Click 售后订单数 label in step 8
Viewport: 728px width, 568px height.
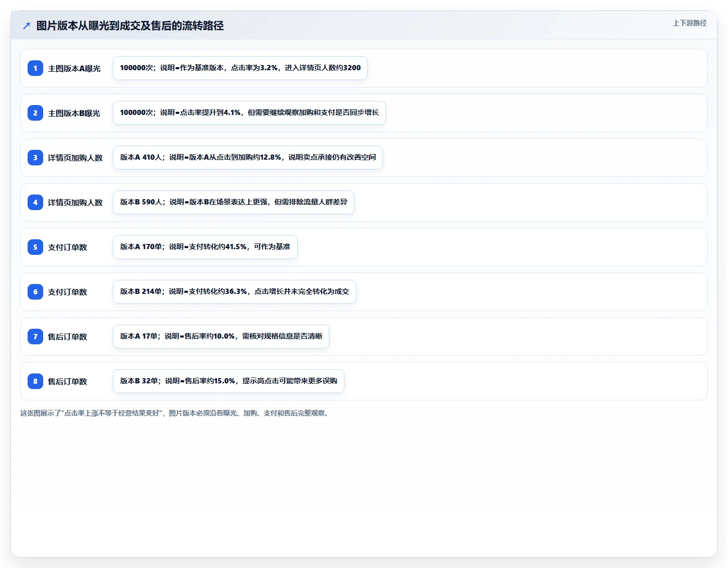point(68,382)
